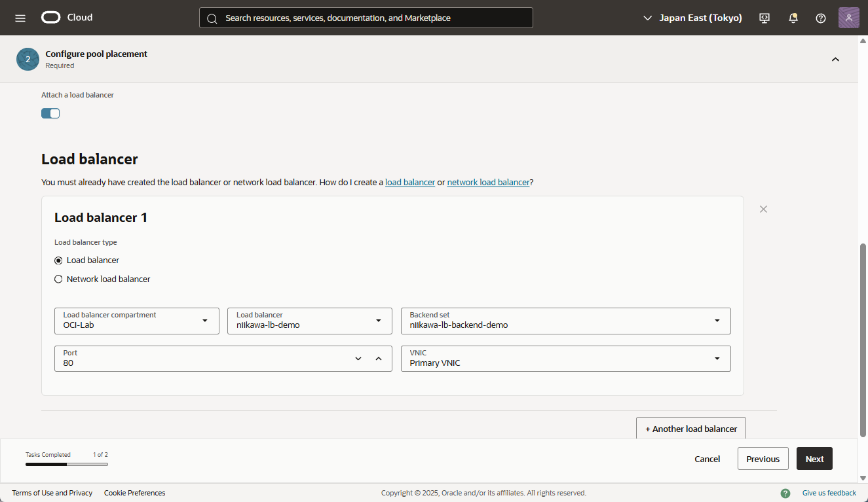The width and height of the screenshot is (868, 502).
Task: Select the Load balancer radio option
Action: (x=58, y=260)
